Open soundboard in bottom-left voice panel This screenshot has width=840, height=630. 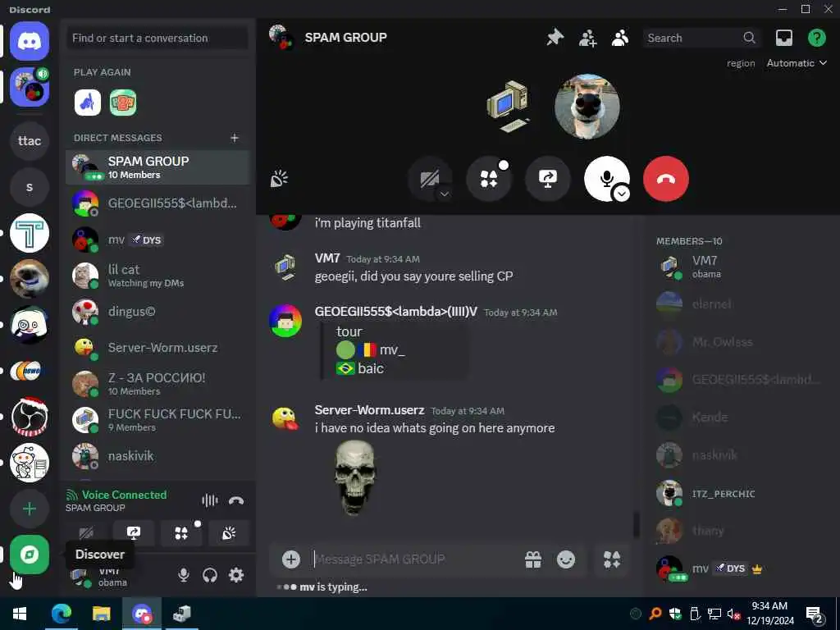(x=229, y=533)
